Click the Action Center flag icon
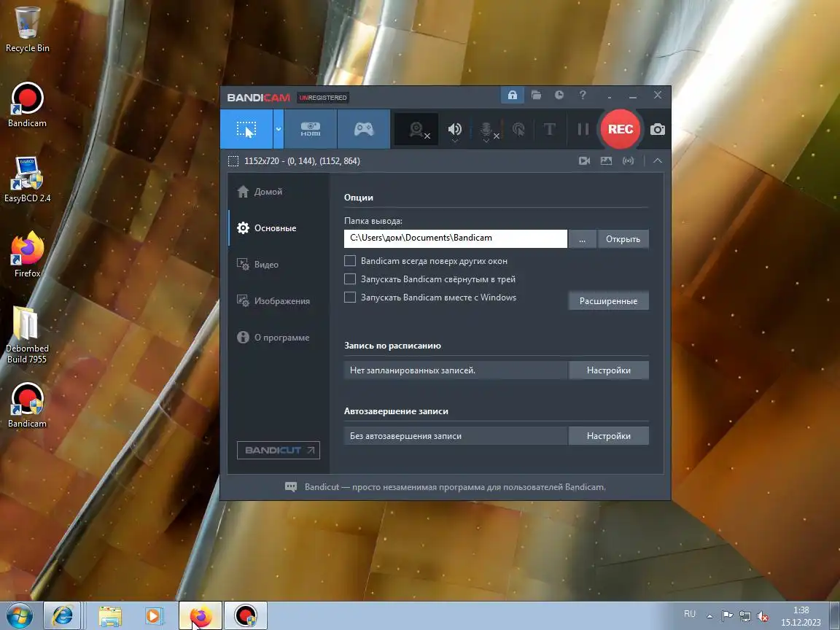 [x=727, y=617]
